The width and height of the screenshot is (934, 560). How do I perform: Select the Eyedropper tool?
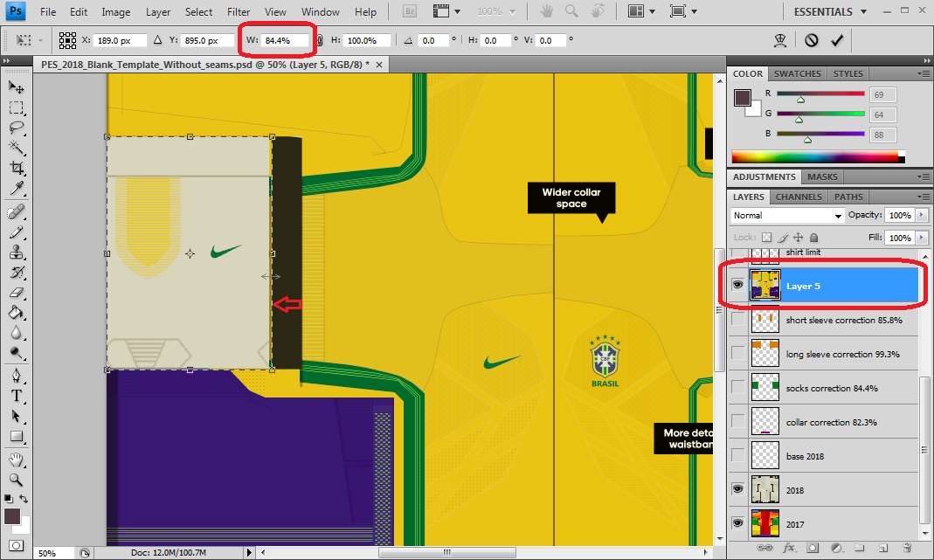pos(16,188)
